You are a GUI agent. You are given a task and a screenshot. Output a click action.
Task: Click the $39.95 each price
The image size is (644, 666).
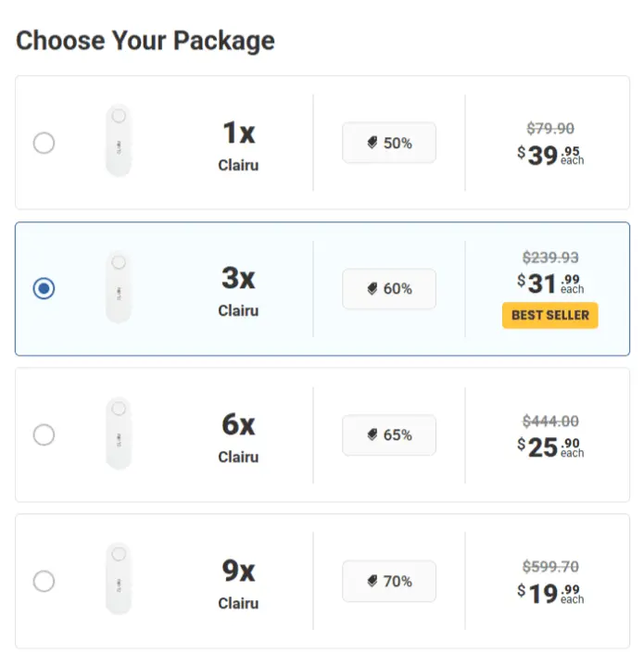[550, 155]
